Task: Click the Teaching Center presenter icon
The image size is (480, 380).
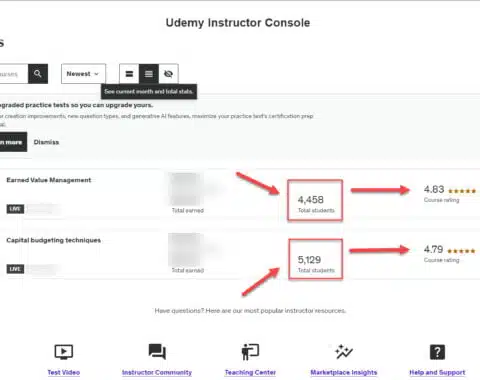Action: coord(250,352)
